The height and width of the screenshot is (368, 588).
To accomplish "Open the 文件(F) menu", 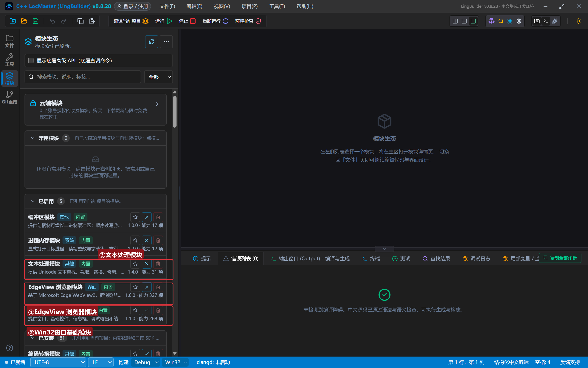I will [x=167, y=6].
